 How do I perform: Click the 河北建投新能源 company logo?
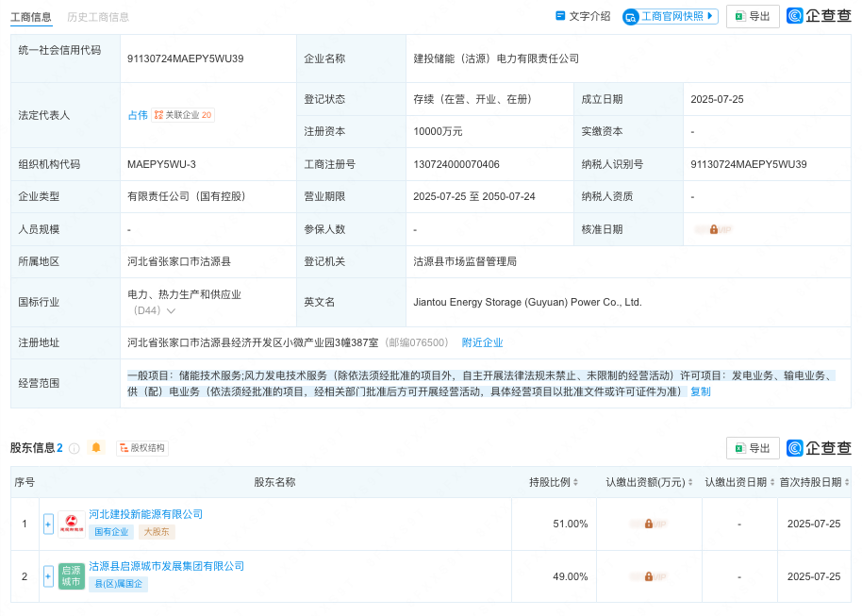pyautogui.click(x=72, y=524)
